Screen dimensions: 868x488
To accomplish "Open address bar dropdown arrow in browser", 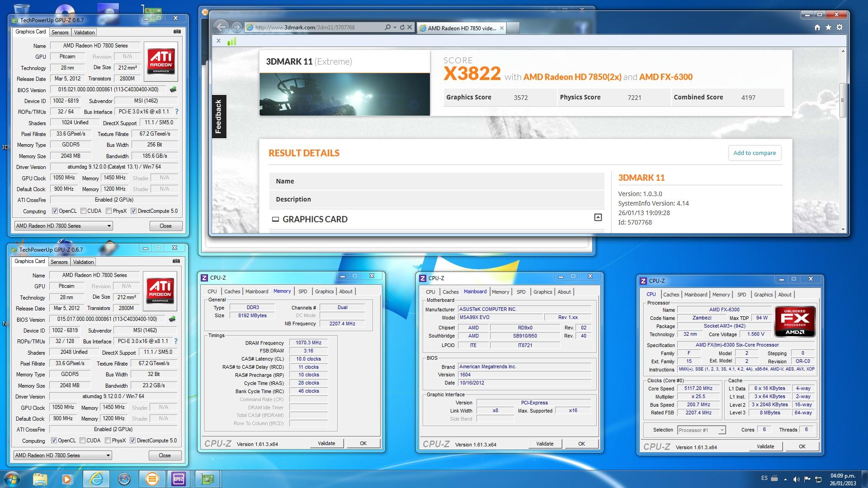I will point(395,27).
